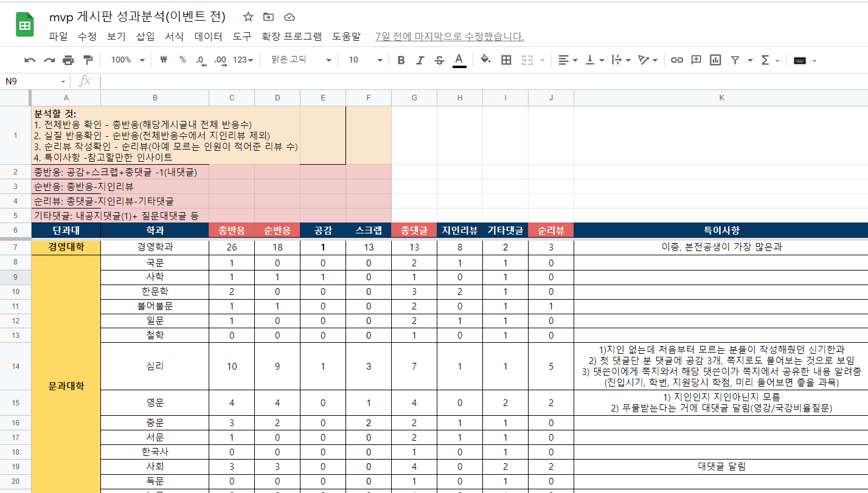Image resolution: width=868 pixels, height=493 pixels.
Task: Open the 데이터 menu
Action: [209, 36]
